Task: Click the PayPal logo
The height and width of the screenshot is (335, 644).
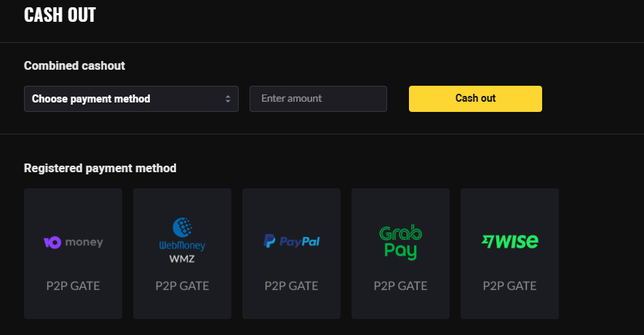Action: point(291,242)
